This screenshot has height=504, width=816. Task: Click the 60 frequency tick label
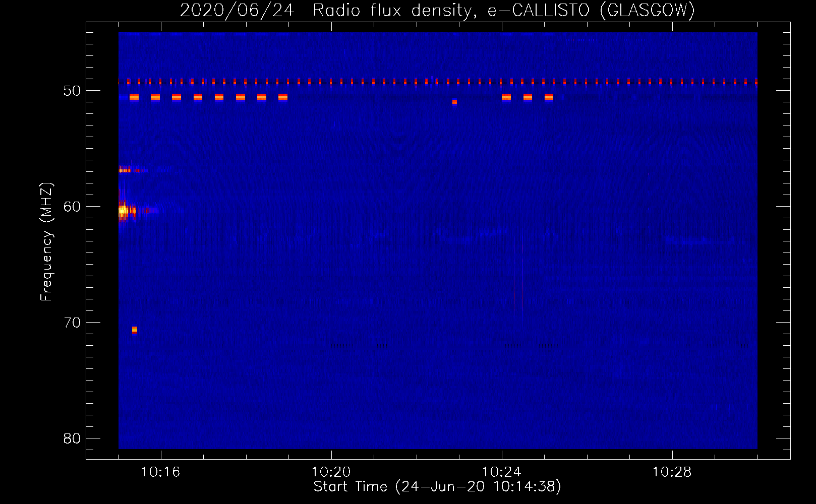(x=73, y=207)
